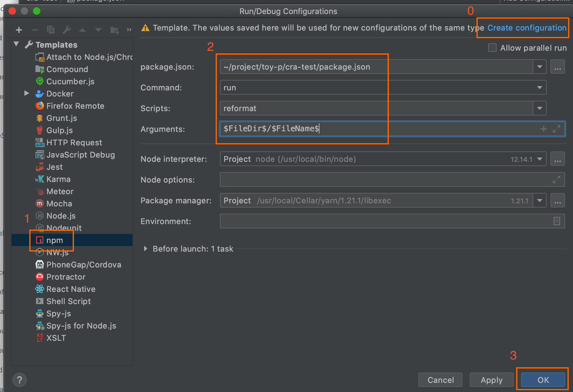Click expand icon in Arguments field
This screenshot has height=392, width=573.
[557, 129]
